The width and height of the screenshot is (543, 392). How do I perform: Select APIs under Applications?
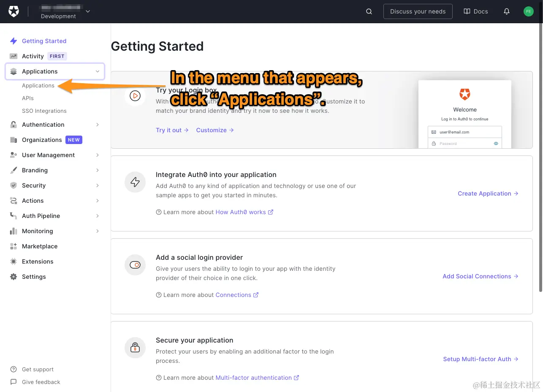tap(27, 98)
